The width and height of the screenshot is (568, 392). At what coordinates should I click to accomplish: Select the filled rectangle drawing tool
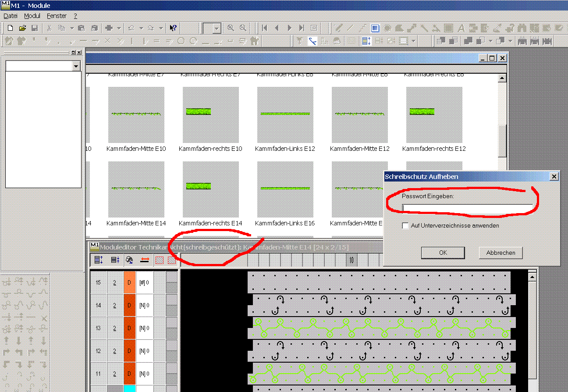[x=375, y=28]
